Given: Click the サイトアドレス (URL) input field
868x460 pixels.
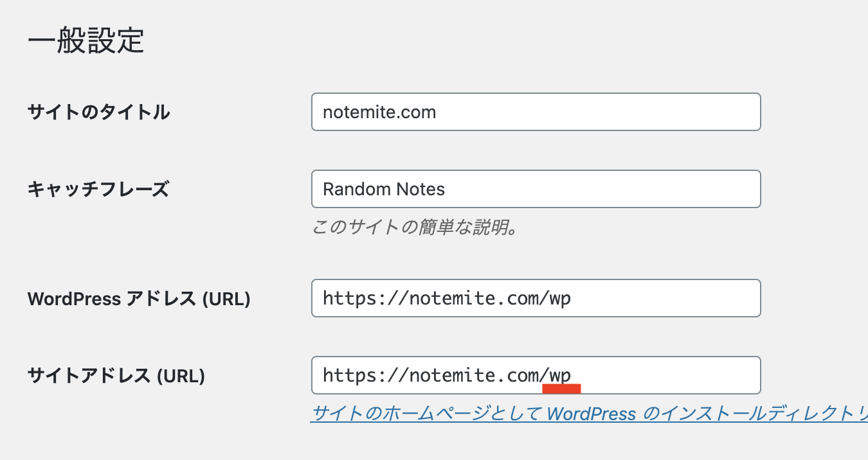Looking at the screenshot, I should click(x=536, y=375).
